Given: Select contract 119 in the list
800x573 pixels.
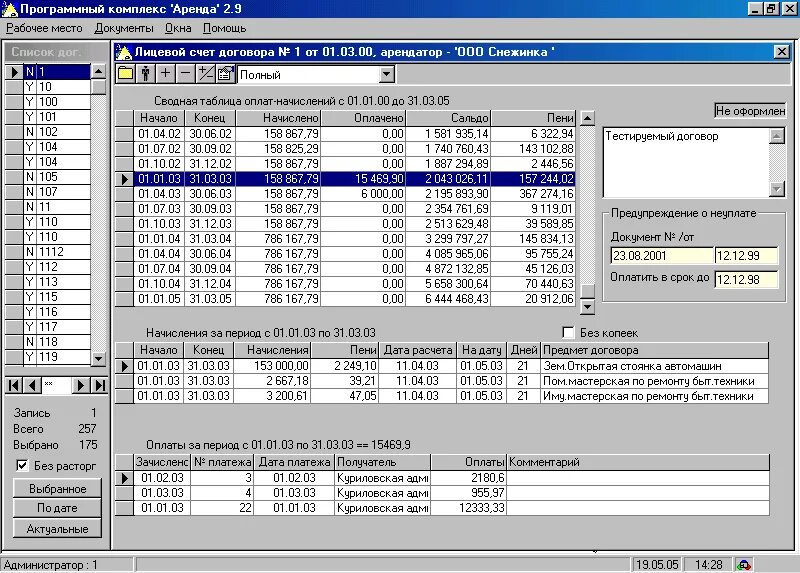Looking at the screenshot, I should pyautogui.click(x=57, y=357).
